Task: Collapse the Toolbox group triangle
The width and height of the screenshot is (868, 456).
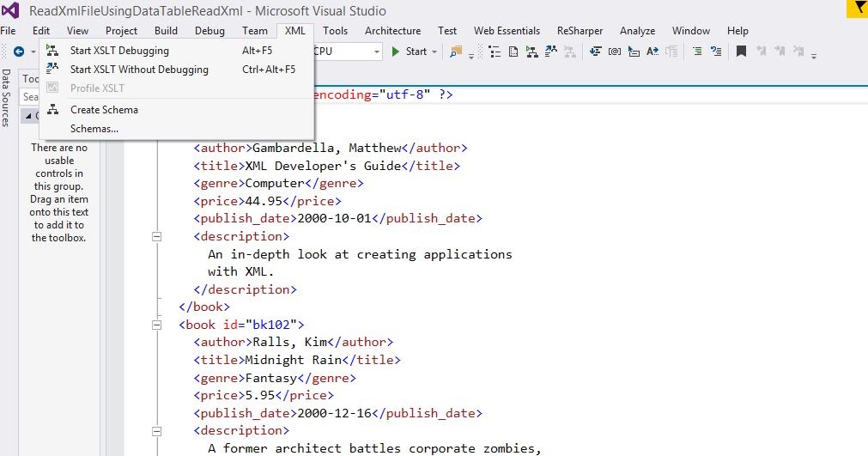Action: coord(28,116)
